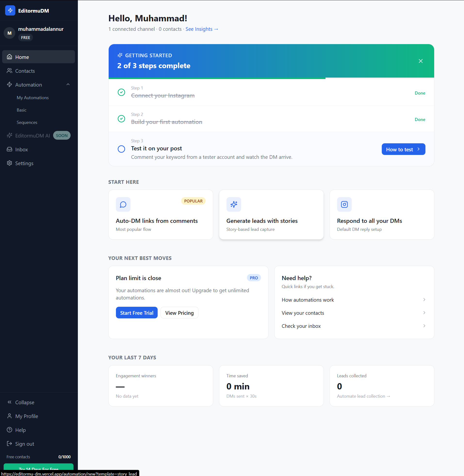
Task: Click the Step 2 green checkmark circle
Action: click(121, 119)
